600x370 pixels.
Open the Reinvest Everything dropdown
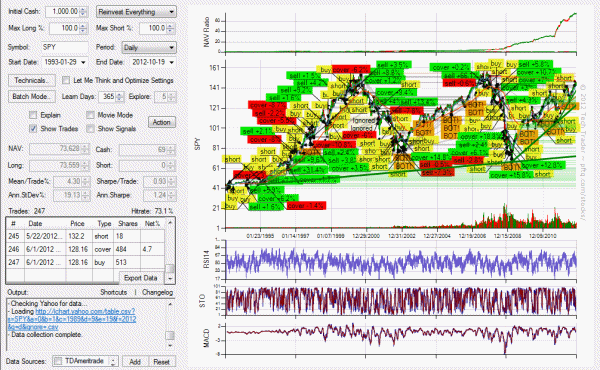point(136,12)
